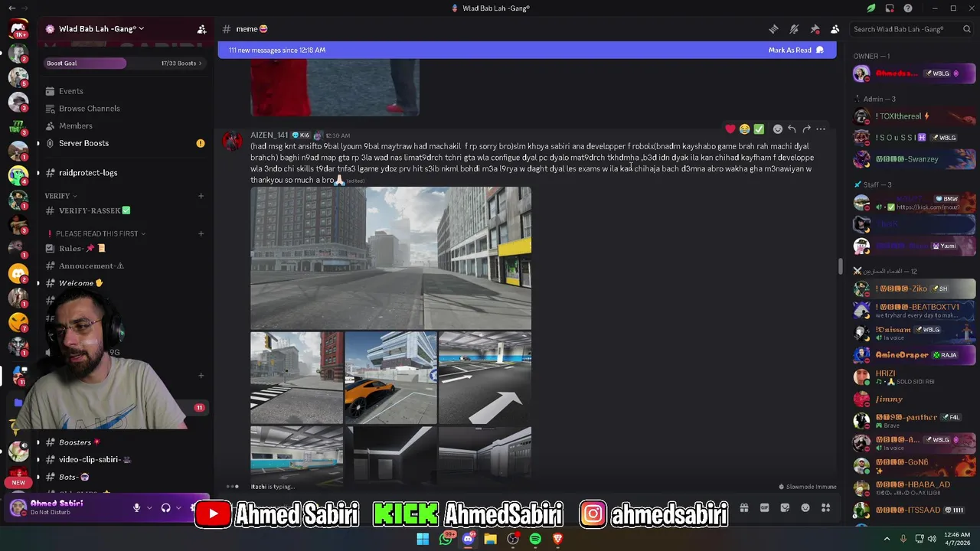React with green checkmark emoji
Image resolution: width=980 pixels, height=551 pixels.
759,129
